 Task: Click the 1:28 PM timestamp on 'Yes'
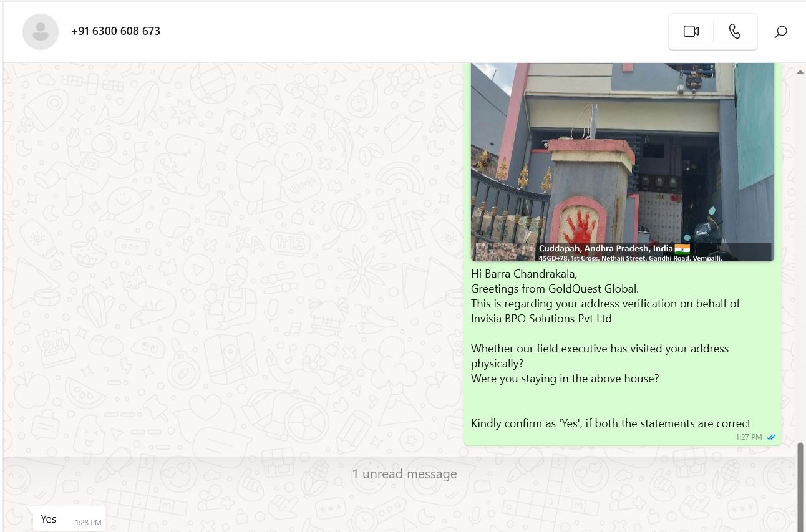pos(88,523)
